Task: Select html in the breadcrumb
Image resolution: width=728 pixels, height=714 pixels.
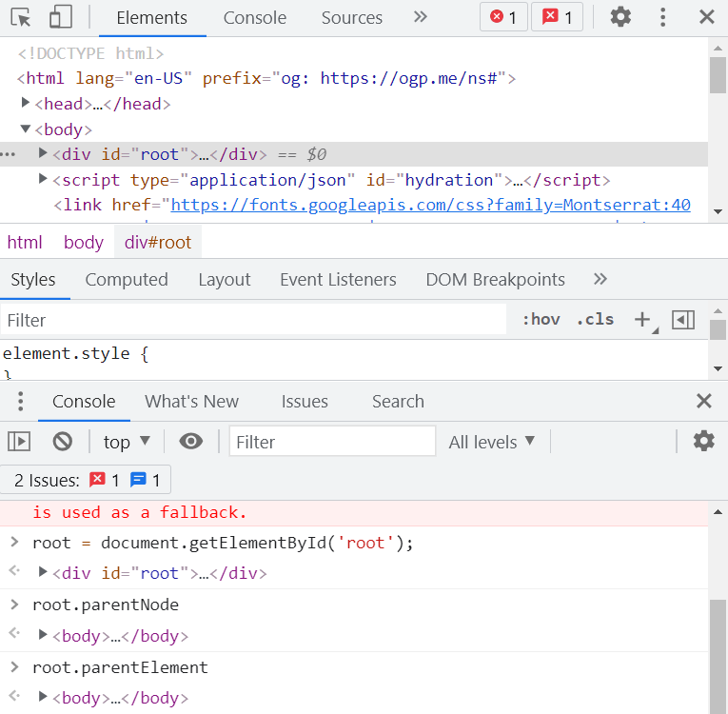Action: click(x=25, y=243)
